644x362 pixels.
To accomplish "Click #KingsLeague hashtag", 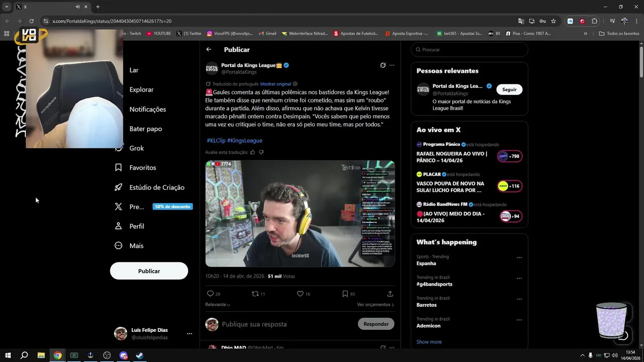I will pyautogui.click(x=245, y=141).
